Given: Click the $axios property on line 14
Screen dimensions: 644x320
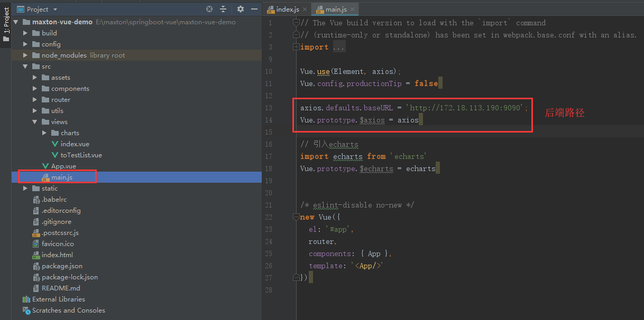Looking at the screenshot, I should pos(372,120).
